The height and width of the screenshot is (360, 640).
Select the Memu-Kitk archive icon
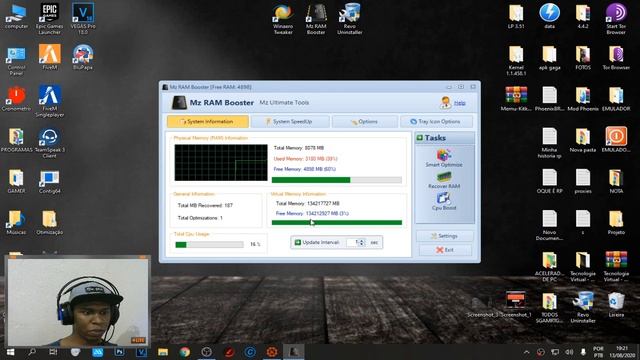[516, 99]
